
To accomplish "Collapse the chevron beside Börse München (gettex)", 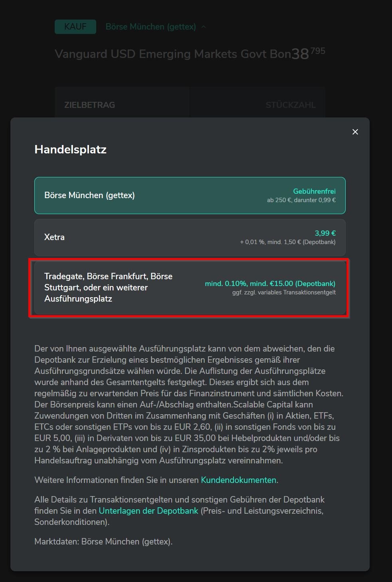I will click(x=204, y=27).
